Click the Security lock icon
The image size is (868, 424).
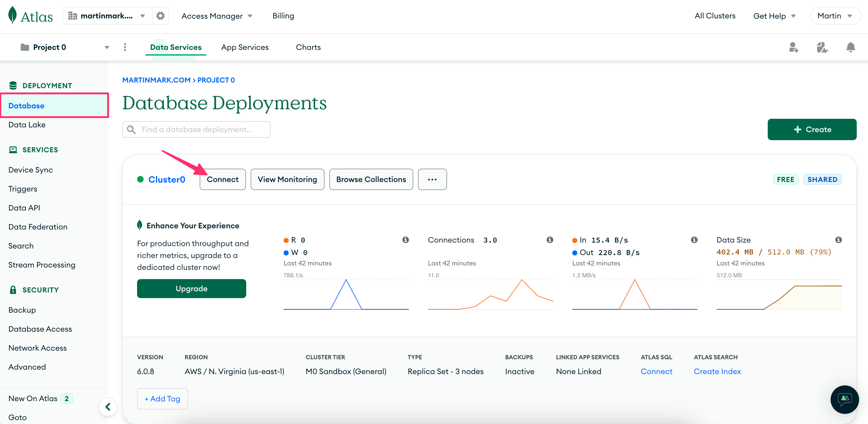[x=13, y=290]
